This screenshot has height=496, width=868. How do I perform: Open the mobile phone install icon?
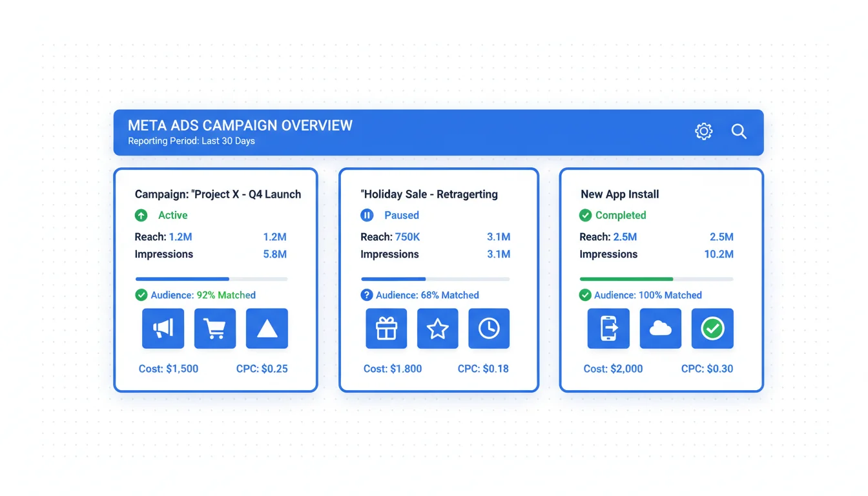(608, 329)
